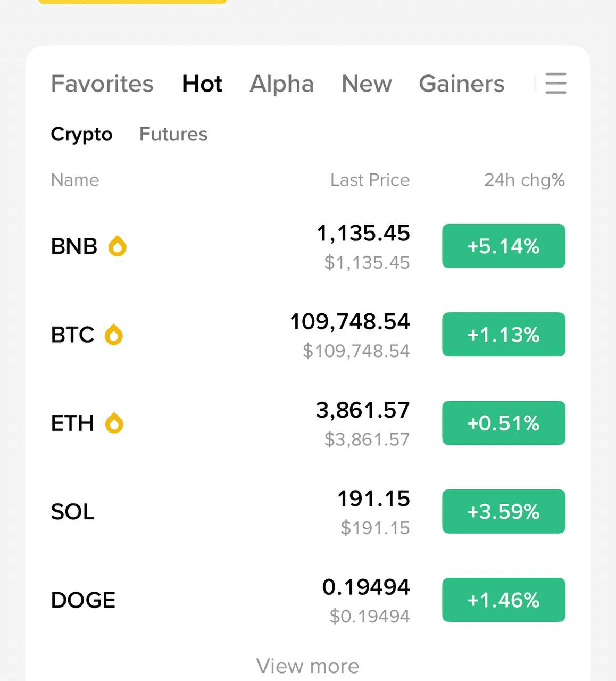Screen dimensions: 616x681
Task: Switch to the Futures sub-tab
Action: tap(173, 134)
